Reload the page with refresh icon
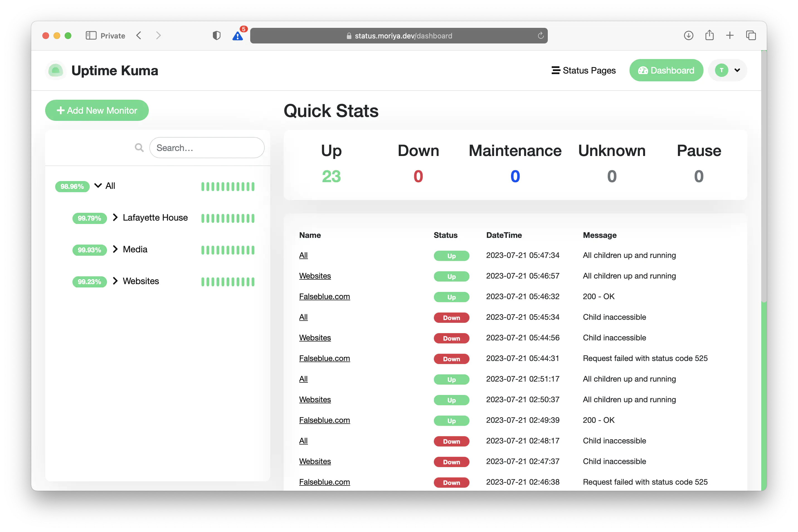This screenshot has width=798, height=532. coord(540,36)
